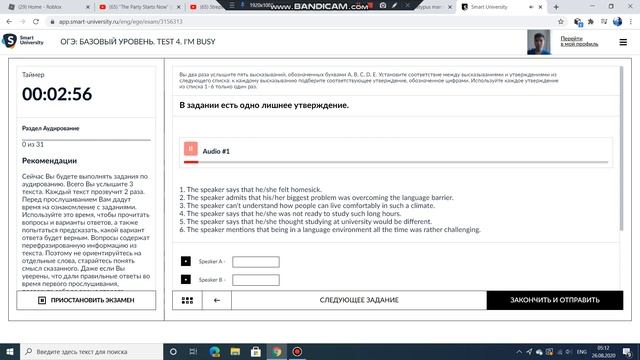
Task: Bookmark this page with the star icon
Action: click(x=561, y=22)
